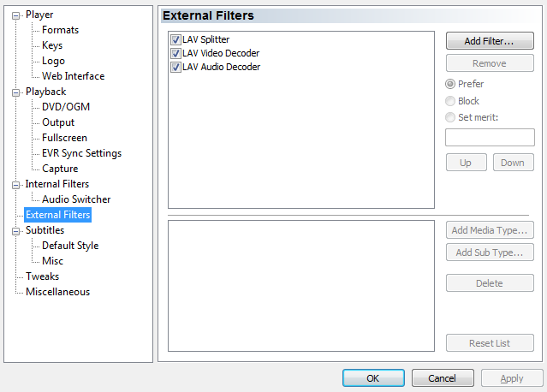Image resolution: width=547 pixels, height=392 pixels.
Task: Select the Prefer radio button
Action: (450, 84)
